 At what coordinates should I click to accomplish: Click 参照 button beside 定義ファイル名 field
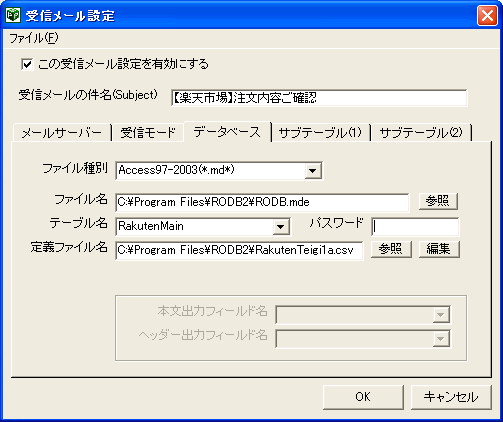point(391,249)
